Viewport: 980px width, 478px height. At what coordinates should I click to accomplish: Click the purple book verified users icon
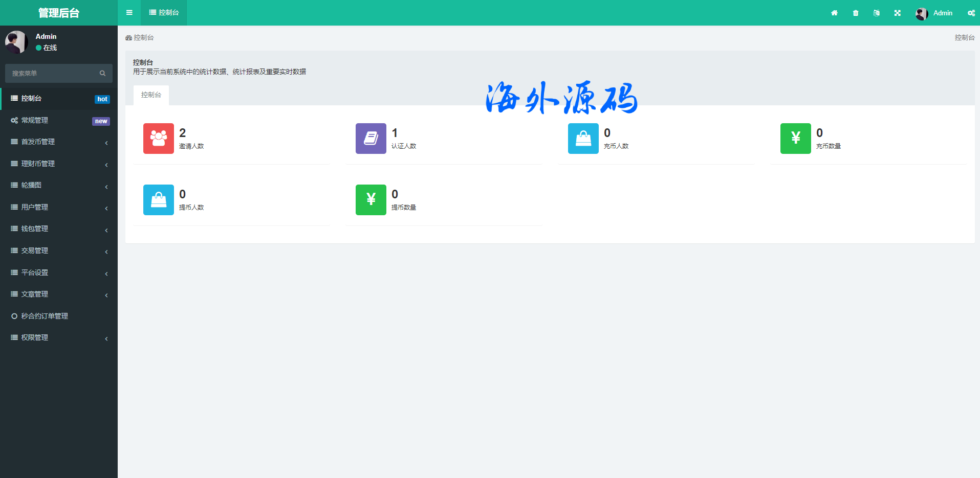(x=371, y=139)
